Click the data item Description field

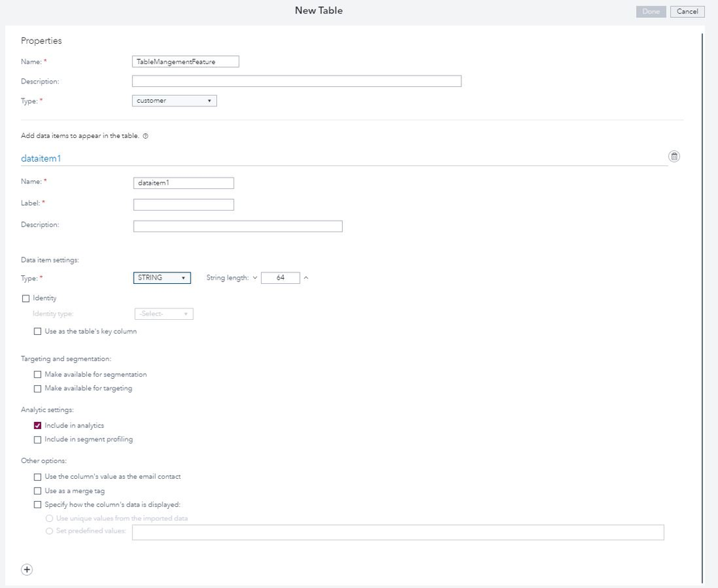coord(238,226)
